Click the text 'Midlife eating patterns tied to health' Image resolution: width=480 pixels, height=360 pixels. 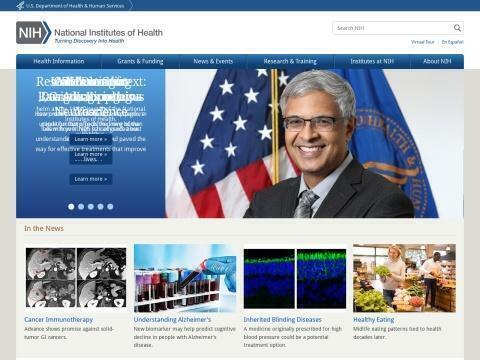pos(397,329)
